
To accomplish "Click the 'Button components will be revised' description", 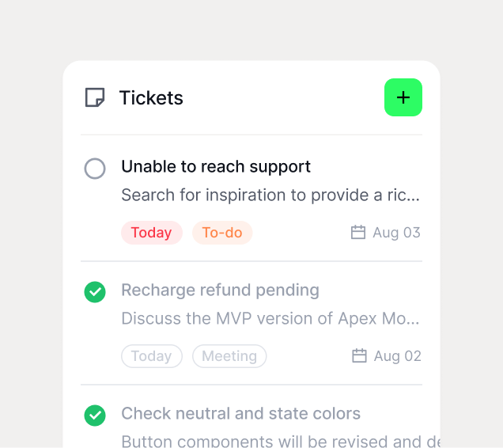I will [278, 440].
